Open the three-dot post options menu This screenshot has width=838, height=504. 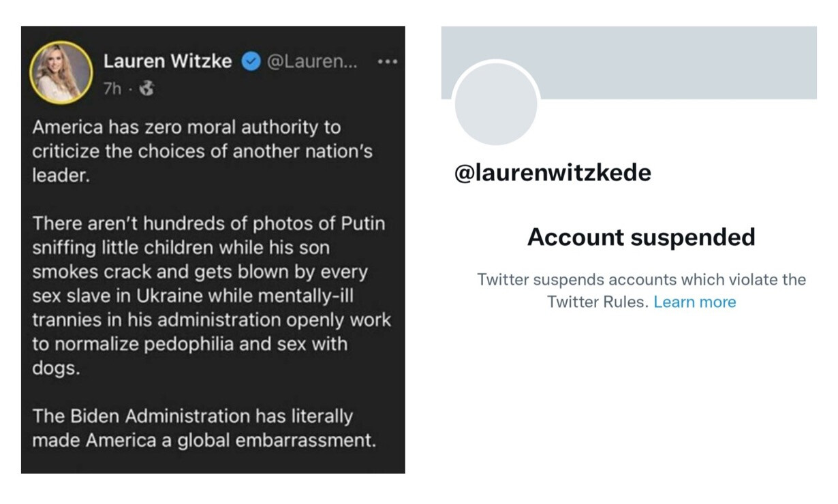click(x=386, y=62)
